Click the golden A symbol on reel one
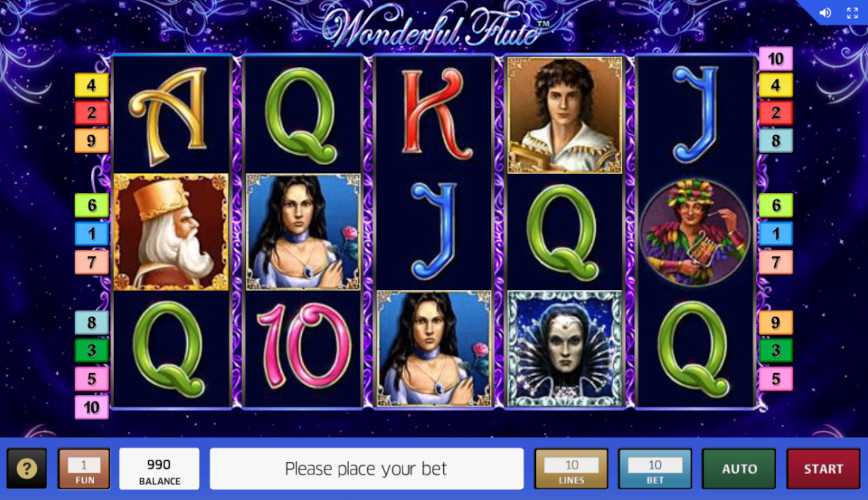Image resolution: width=868 pixels, height=500 pixels. click(x=169, y=115)
